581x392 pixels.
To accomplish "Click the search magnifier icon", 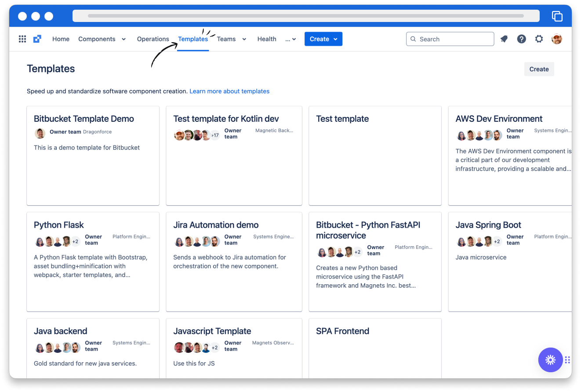I will coord(413,39).
